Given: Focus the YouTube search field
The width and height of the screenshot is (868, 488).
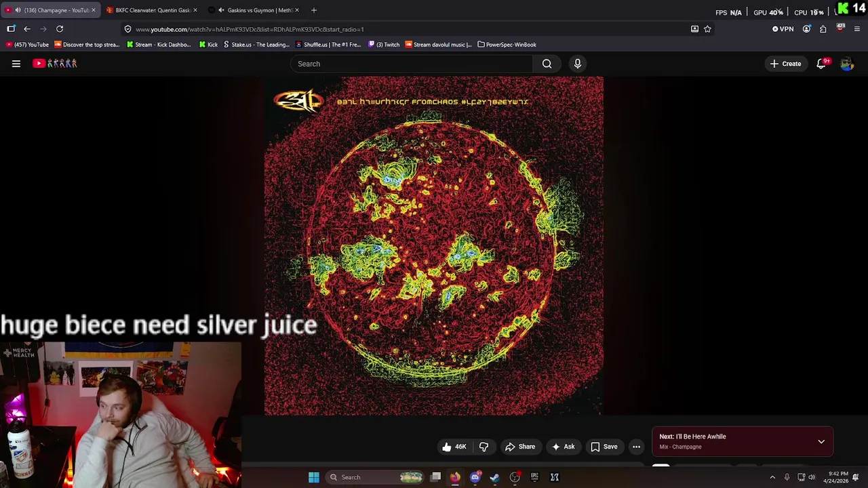Looking at the screenshot, I should (412, 64).
